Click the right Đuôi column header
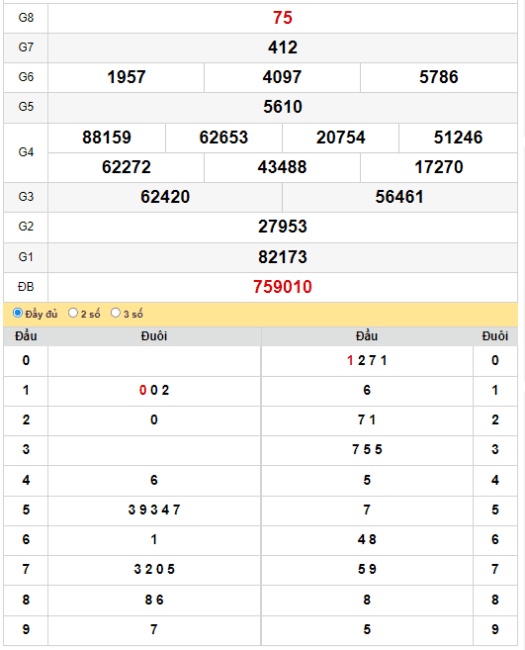This screenshot has height=650, width=525. pos(495,336)
